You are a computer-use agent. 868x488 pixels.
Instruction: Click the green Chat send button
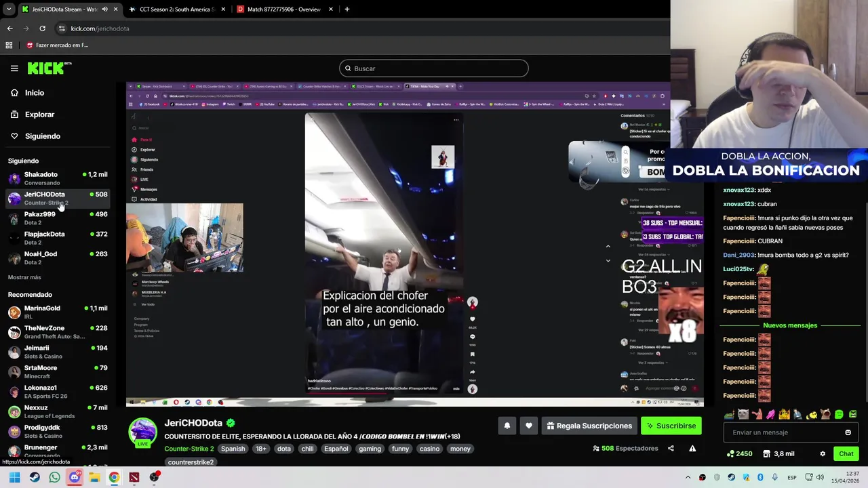tap(846, 453)
